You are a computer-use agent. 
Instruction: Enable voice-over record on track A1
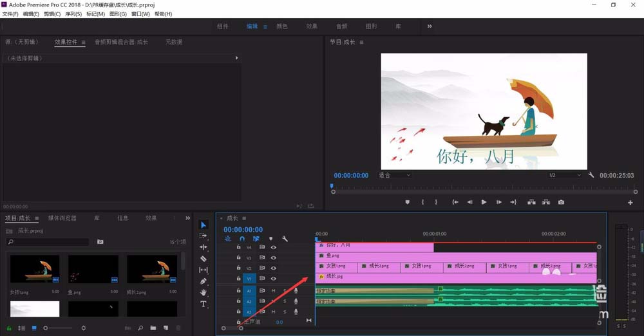296,290
